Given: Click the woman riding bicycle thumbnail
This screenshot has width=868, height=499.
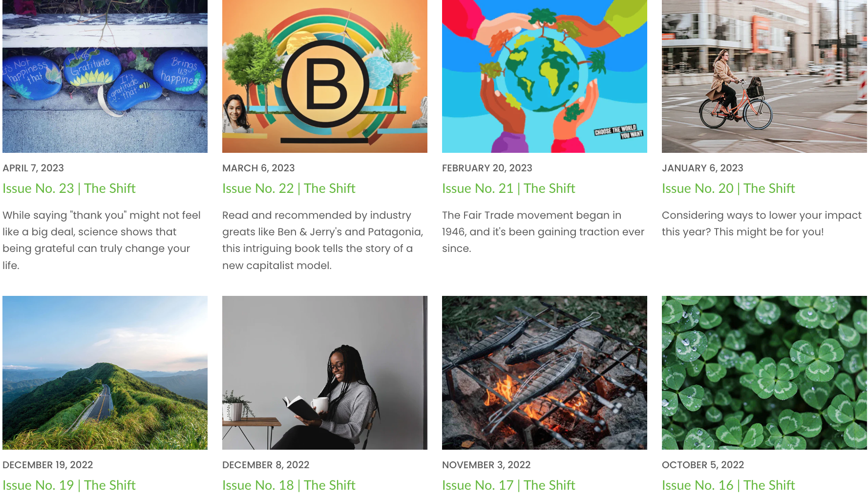Looking at the screenshot, I should pyautogui.click(x=764, y=76).
